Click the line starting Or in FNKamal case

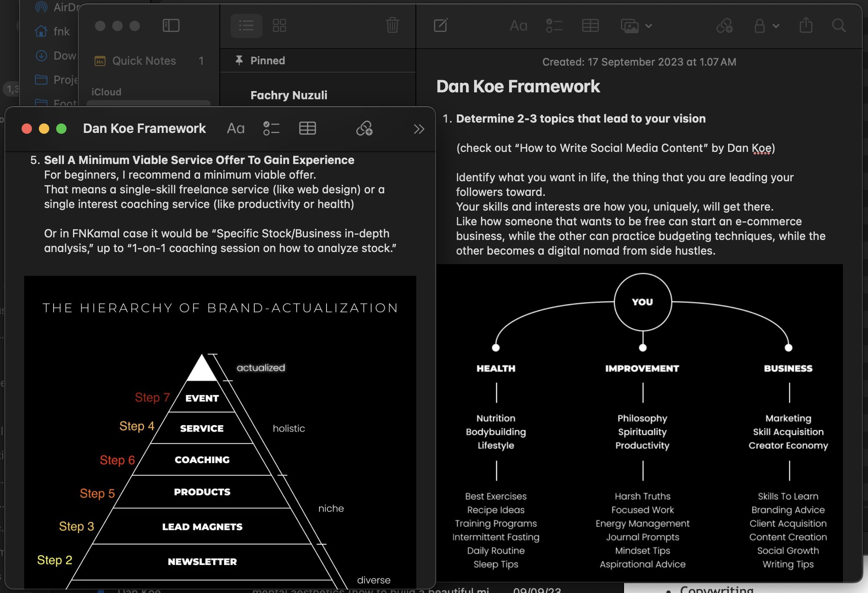[220, 241]
